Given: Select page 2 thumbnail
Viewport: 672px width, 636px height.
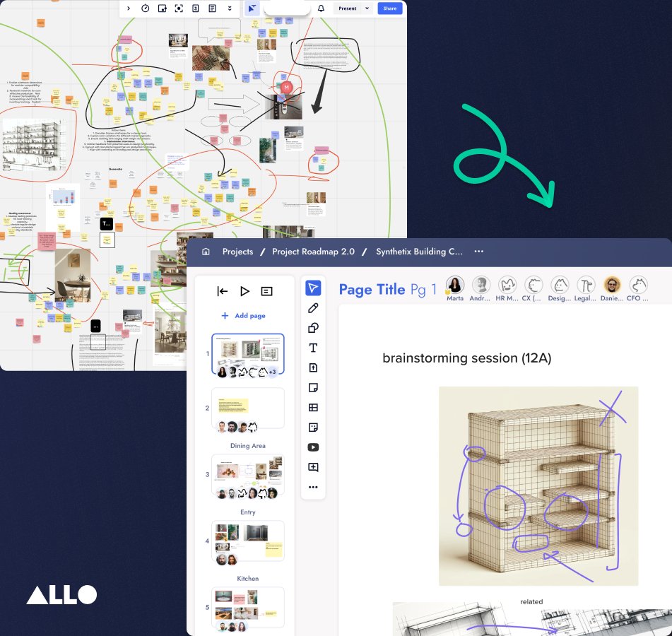Looking at the screenshot, I should [248, 408].
